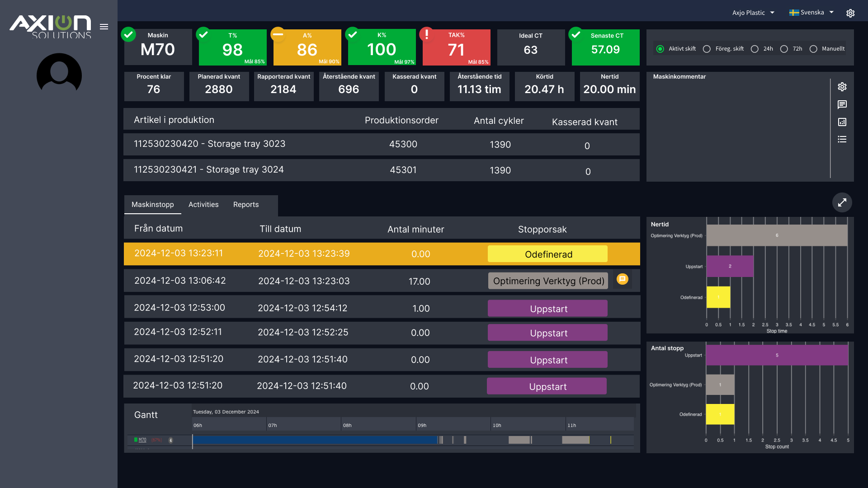
Task: Select the stop starting 2024-12-03 13:23:11
Action: coord(382,254)
